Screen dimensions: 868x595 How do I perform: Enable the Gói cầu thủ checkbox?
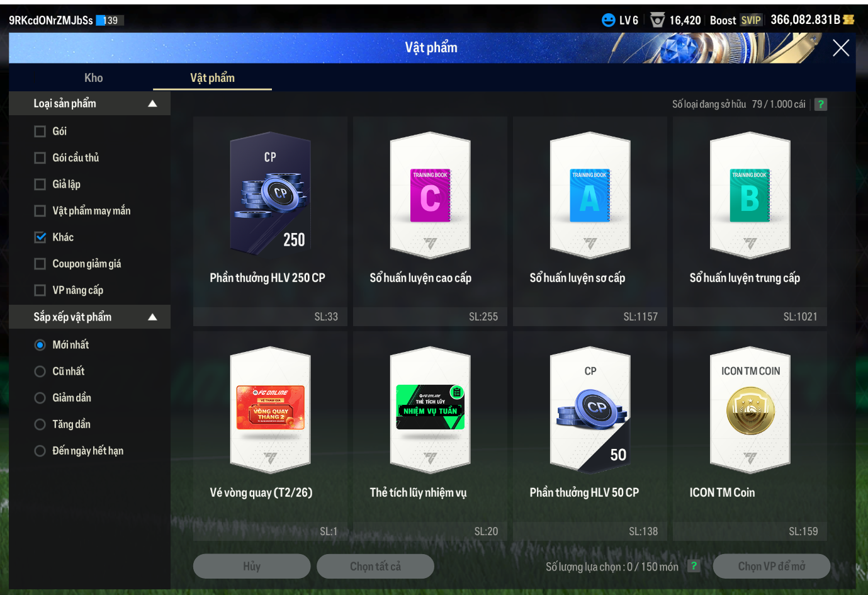tap(40, 158)
